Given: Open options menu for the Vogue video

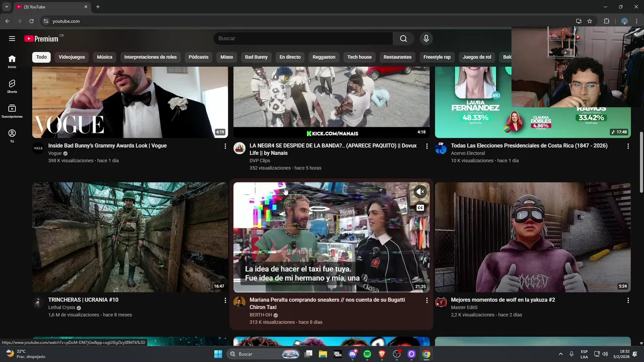Looking at the screenshot, I should (x=225, y=146).
